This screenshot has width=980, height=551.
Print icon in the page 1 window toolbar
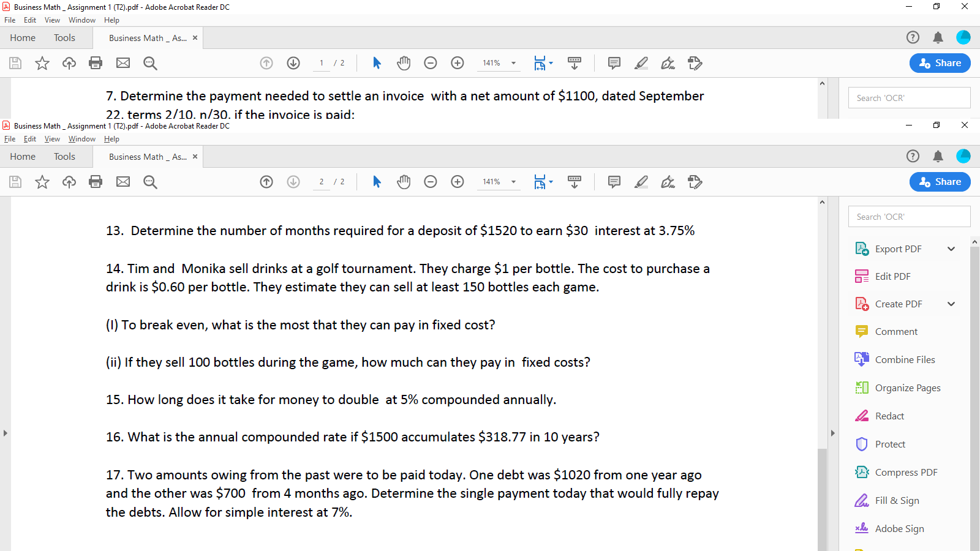(96, 63)
